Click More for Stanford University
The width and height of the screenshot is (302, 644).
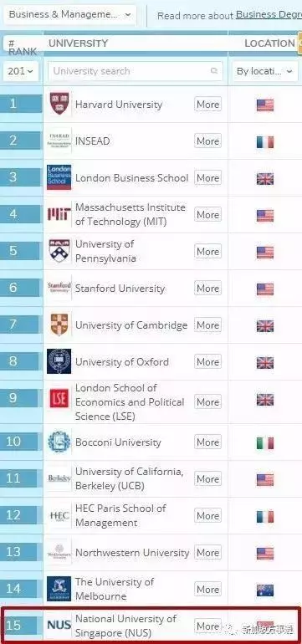[207, 288]
